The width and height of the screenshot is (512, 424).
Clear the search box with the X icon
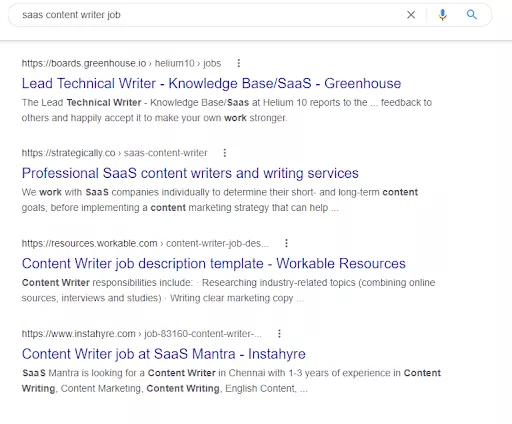[x=411, y=15]
